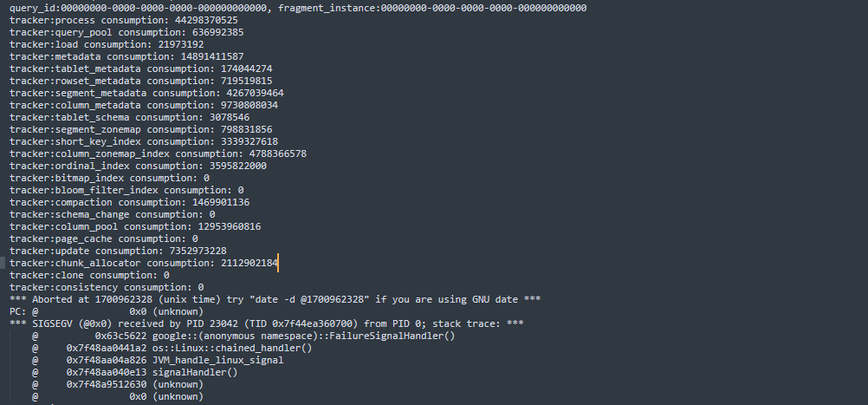Click the gutter marker beside chunk_allocator line
Screen dimensions: 868x405
tap(3, 263)
